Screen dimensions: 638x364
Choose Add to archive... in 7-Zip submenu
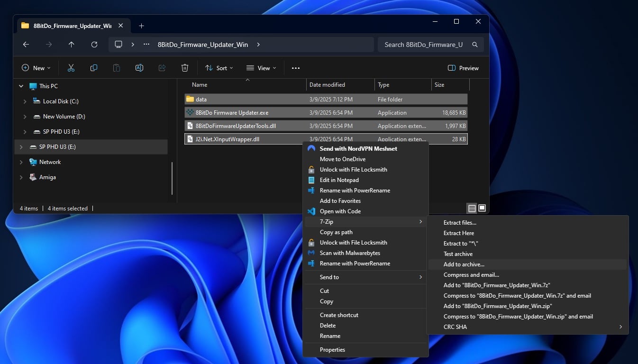click(528, 264)
